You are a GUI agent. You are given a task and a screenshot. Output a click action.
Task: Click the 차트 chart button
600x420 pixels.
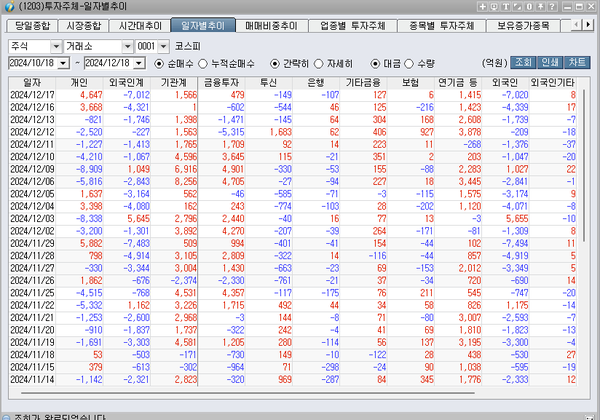click(577, 62)
